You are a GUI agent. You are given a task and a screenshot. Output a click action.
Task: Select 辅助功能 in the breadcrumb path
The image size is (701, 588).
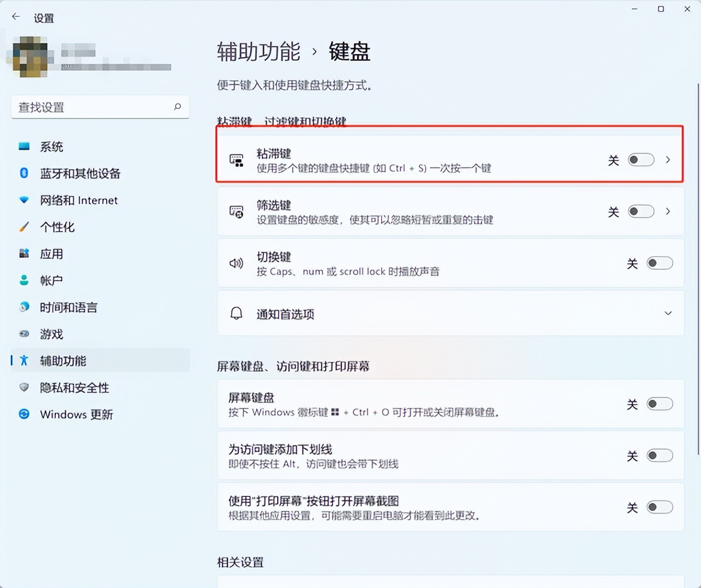tap(258, 51)
